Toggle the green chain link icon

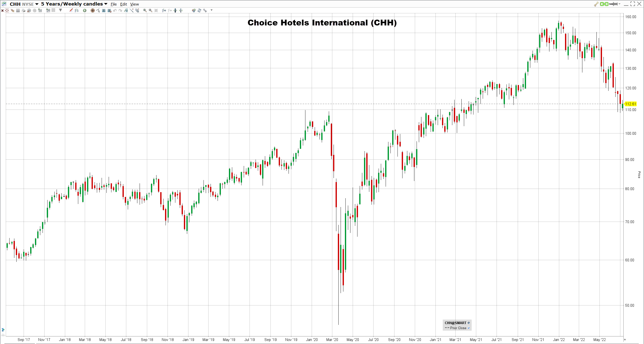coord(604,4)
